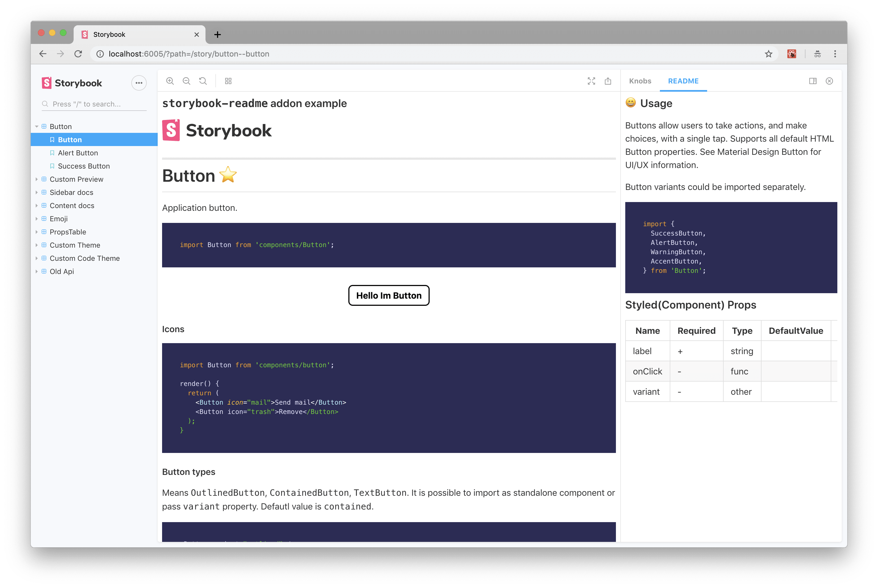
Task: Select the README tab
Action: pos(683,81)
